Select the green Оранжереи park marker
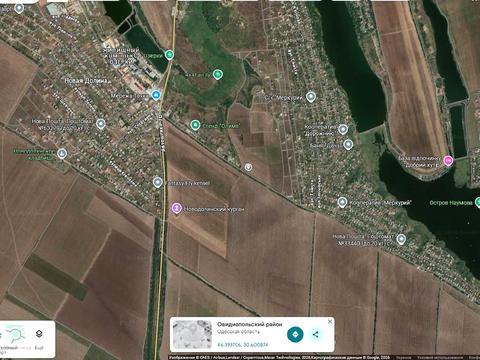 (169, 55)
